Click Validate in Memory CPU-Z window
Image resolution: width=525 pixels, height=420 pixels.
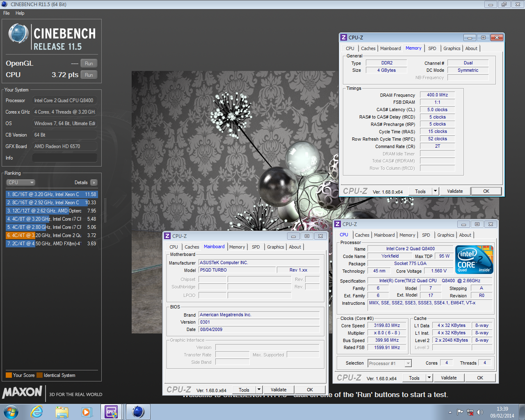pos(455,191)
